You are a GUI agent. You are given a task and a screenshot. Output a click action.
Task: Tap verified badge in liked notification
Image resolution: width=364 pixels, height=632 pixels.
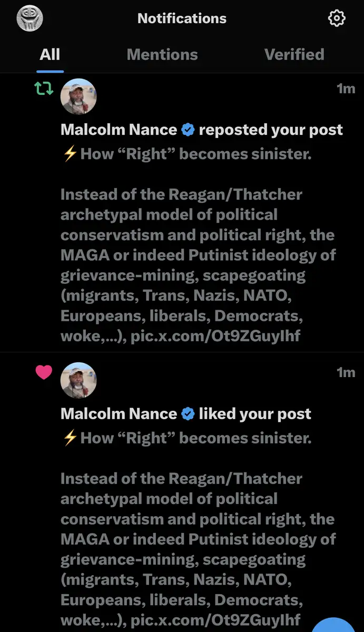pyautogui.click(x=188, y=414)
